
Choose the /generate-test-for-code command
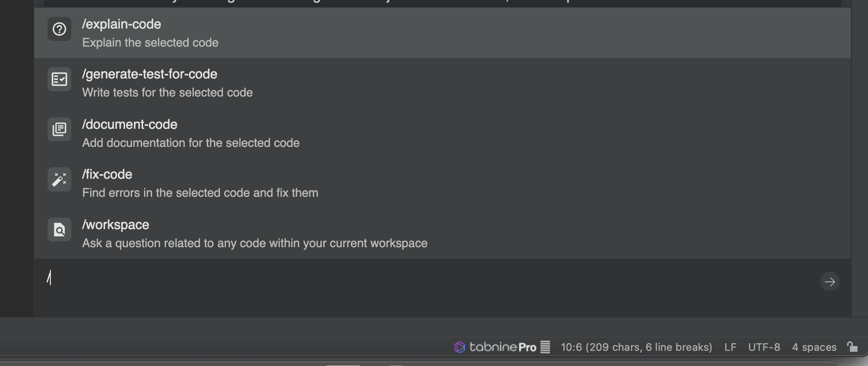tap(149, 74)
